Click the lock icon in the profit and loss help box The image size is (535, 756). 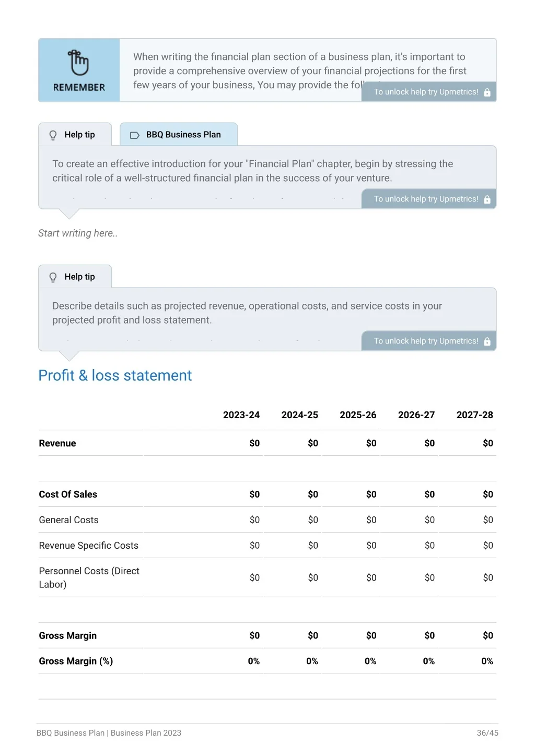pos(487,341)
